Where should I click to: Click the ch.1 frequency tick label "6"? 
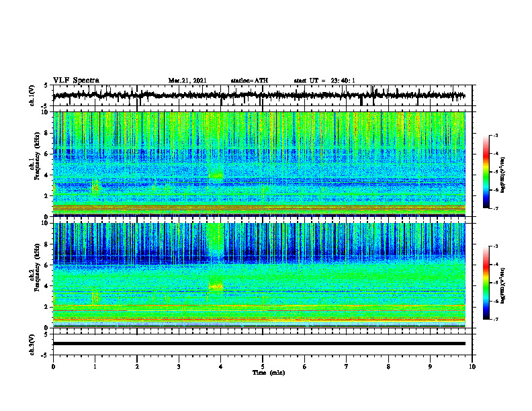47,154
